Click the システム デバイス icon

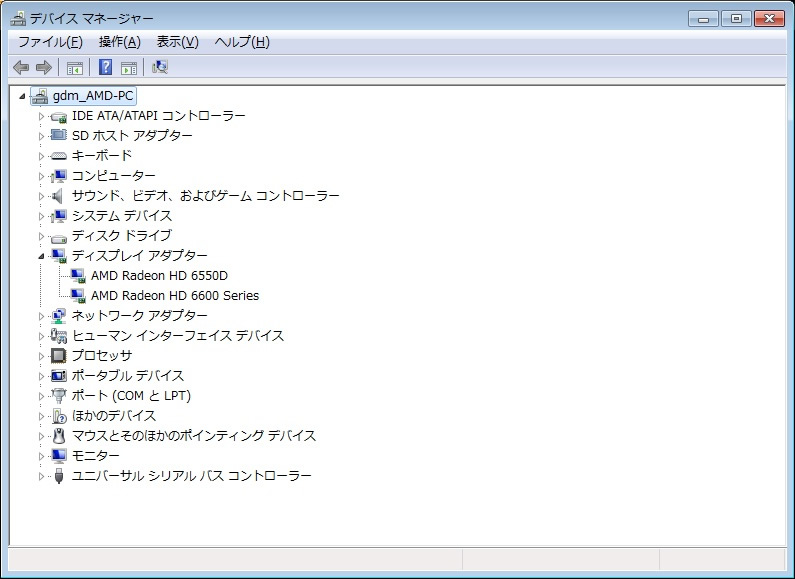pyautogui.click(x=59, y=216)
